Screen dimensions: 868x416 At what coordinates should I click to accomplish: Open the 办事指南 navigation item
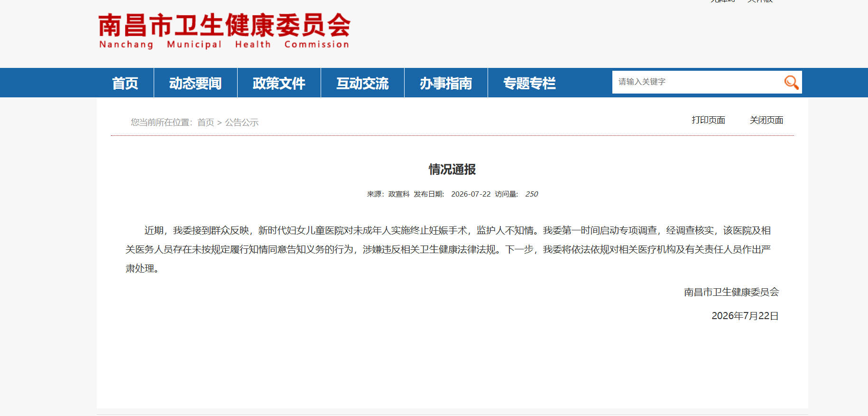click(446, 83)
